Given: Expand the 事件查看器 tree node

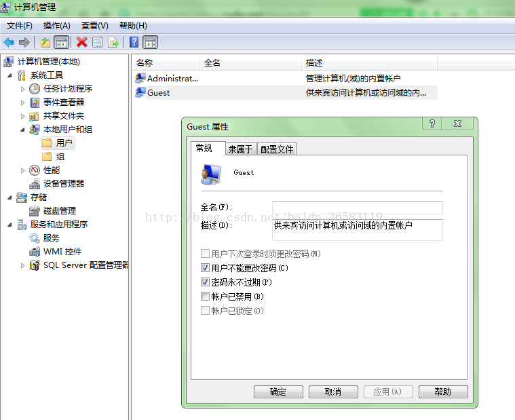Looking at the screenshot, I should [22, 102].
